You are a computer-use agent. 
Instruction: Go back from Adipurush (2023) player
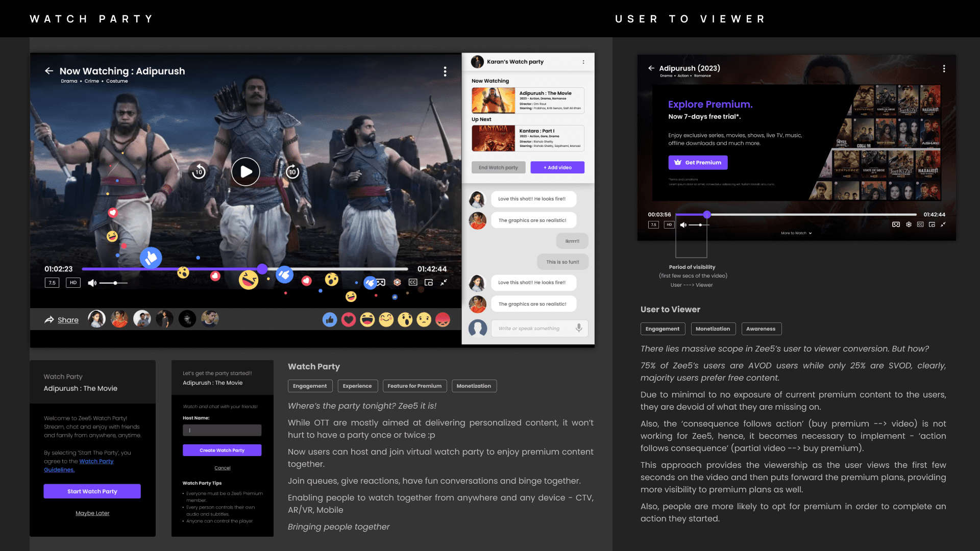click(651, 68)
